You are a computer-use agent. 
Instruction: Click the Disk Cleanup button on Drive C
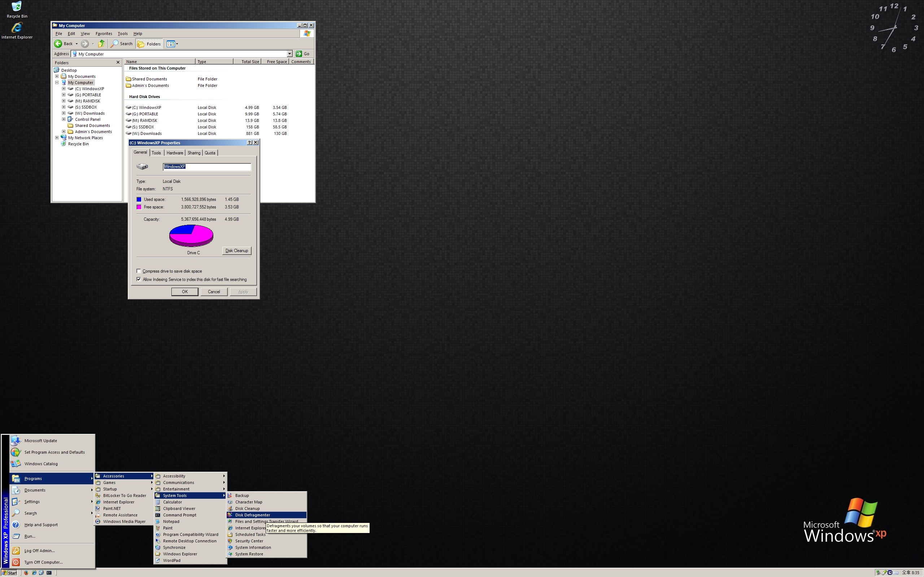coord(237,250)
